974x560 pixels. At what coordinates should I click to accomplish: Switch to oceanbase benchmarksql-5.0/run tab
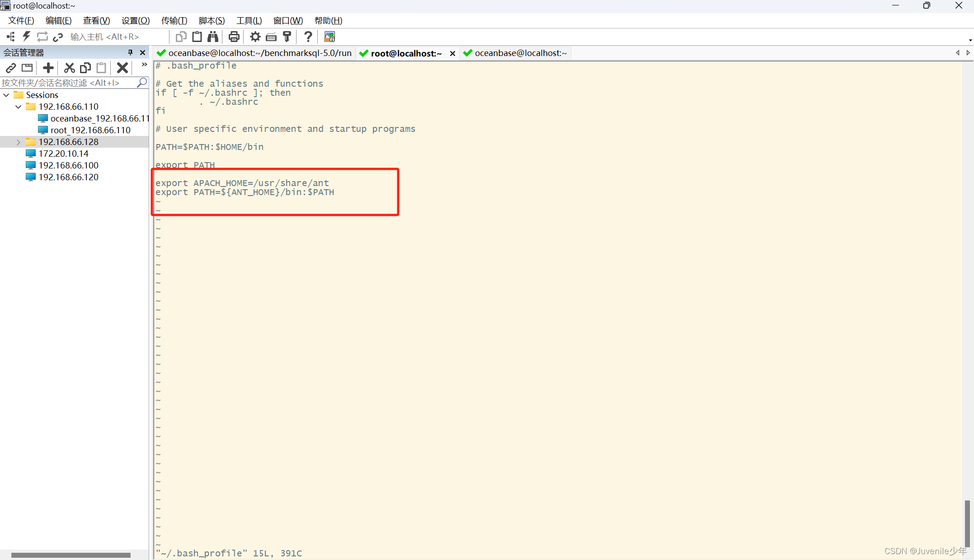(x=254, y=53)
